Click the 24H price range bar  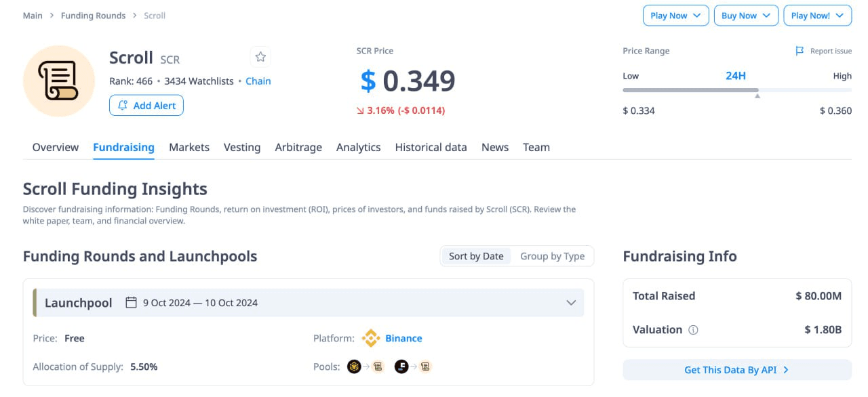click(x=737, y=89)
